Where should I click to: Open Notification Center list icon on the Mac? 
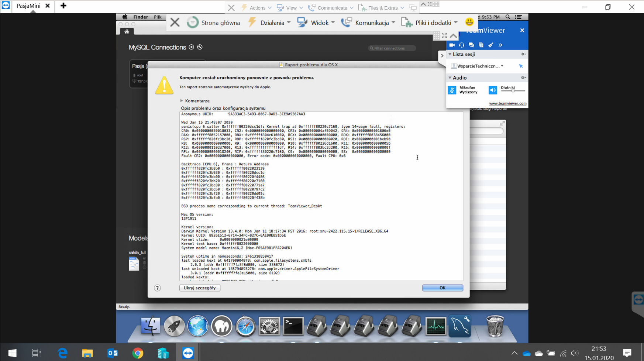[x=519, y=17]
